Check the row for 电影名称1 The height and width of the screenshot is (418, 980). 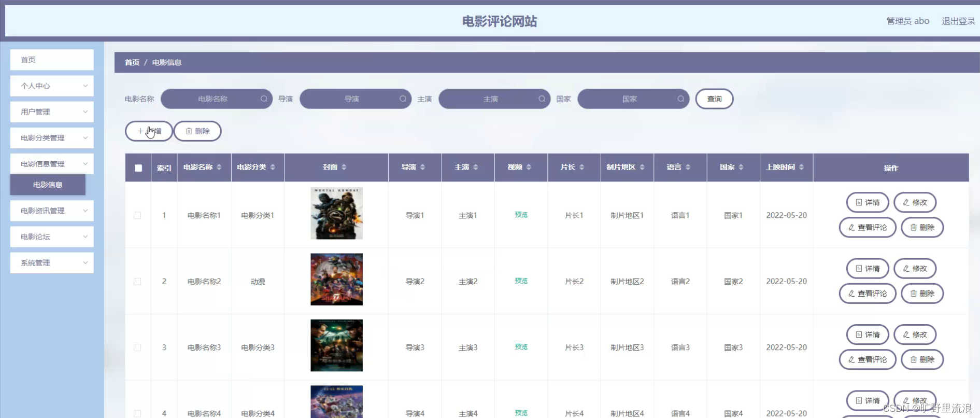click(137, 215)
